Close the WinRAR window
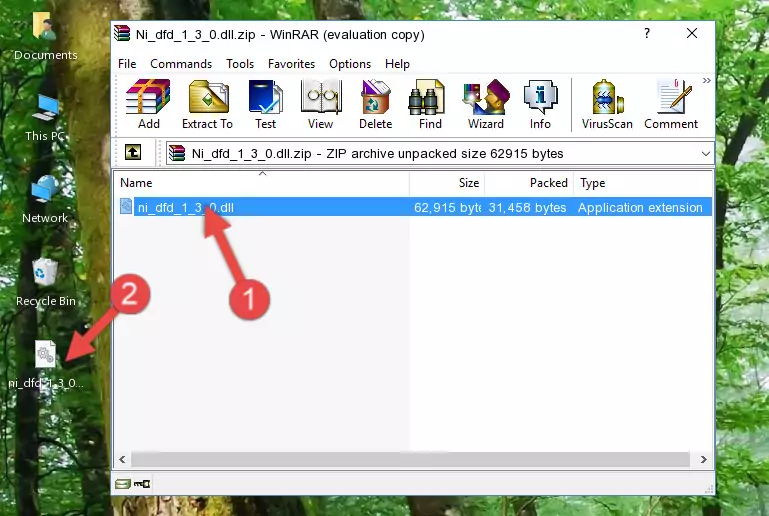The height and width of the screenshot is (516, 769). coord(692,33)
